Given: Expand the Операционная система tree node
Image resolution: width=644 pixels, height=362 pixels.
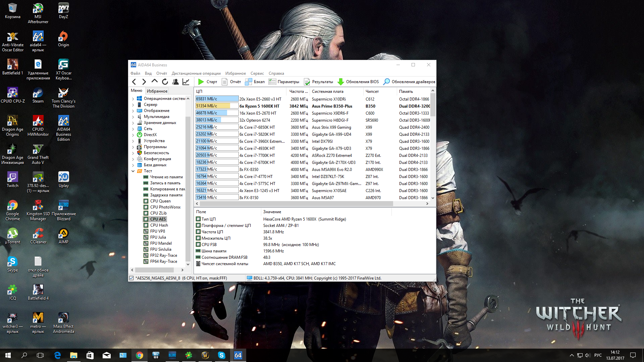Looking at the screenshot, I should (x=133, y=99).
